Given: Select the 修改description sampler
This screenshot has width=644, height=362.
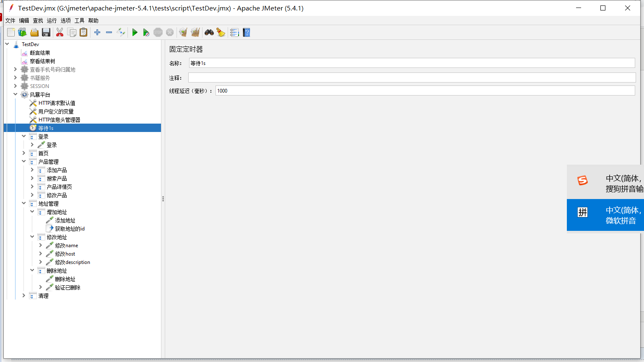Looking at the screenshot, I should (x=73, y=262).
